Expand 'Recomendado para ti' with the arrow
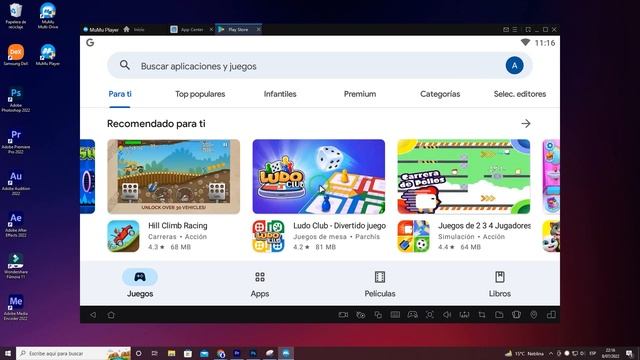 (526, 123)
